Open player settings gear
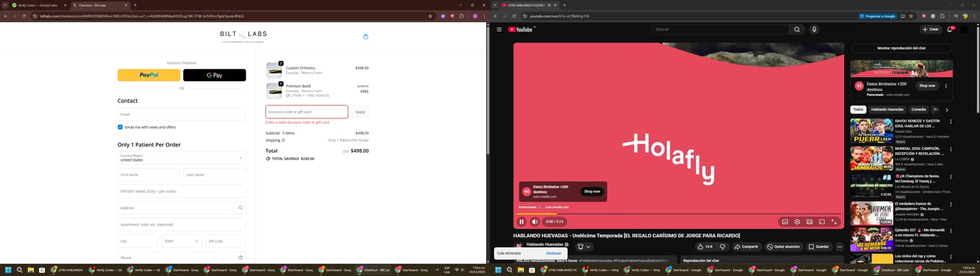Image resolution: width=980 pixels, height=276 pixels. 797,222
